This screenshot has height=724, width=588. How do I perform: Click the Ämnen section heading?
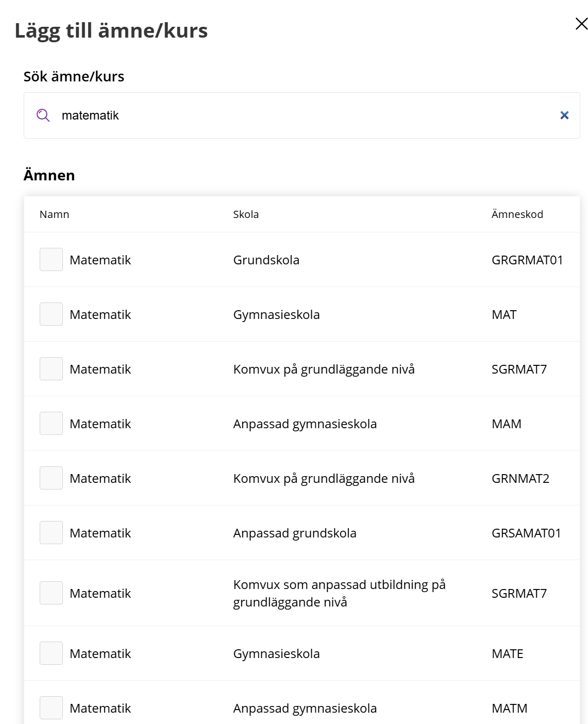pyautogui.click(x=49, y=175)
